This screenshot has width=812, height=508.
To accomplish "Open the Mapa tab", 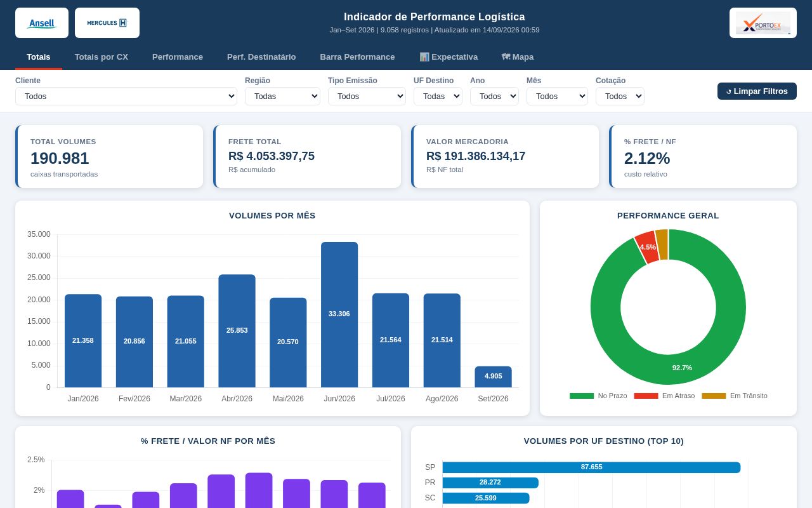I will click(x=518, y=57).
